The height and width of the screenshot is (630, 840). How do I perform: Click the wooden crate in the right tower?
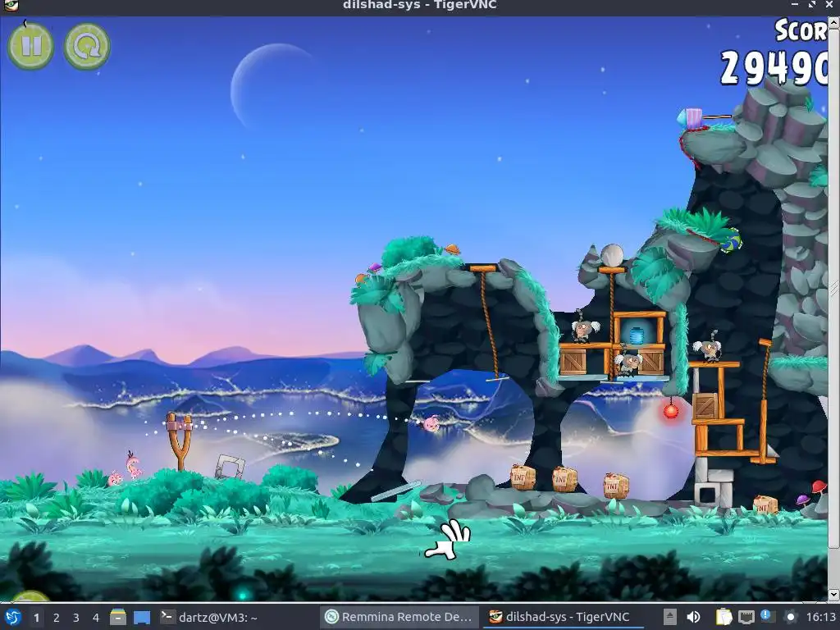705,406
